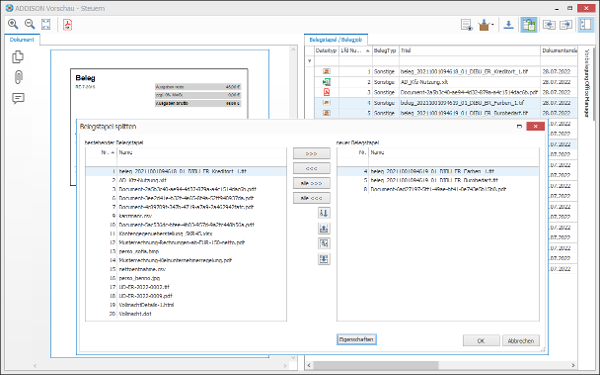Image resolution: width=600 pixels, height=375 pixels.
Task: Click the Abbrechen button
Action: pyautogui.click(x=521, y=341)
